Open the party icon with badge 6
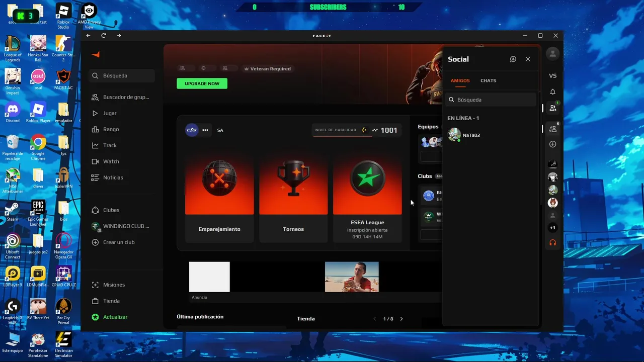Viewport: 644px width, 362px height. (x=553, y=129)
